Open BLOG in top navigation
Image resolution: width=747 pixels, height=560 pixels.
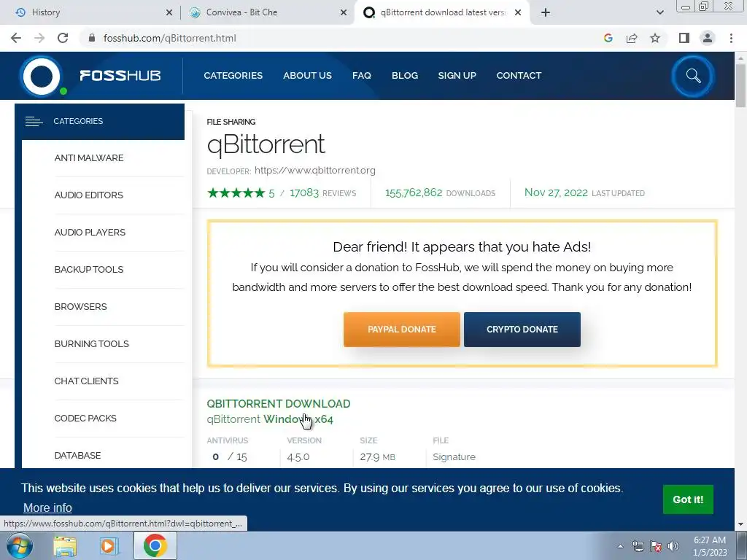(405, 75)
